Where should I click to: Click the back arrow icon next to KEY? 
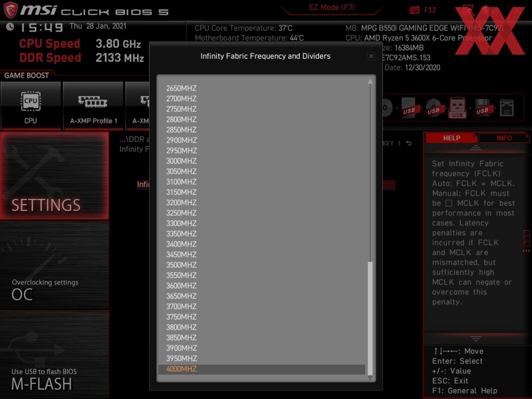click(x=408, y=143)
